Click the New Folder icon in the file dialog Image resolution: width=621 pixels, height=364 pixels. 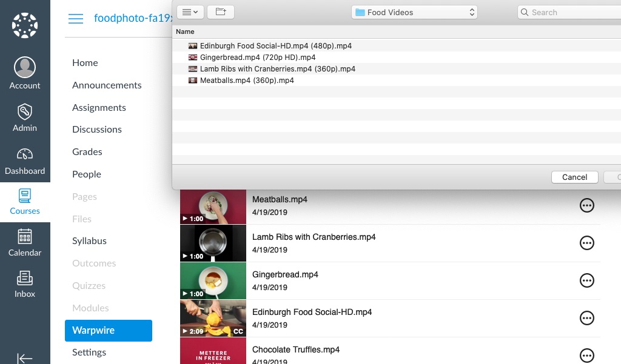(x=221, y=12)
